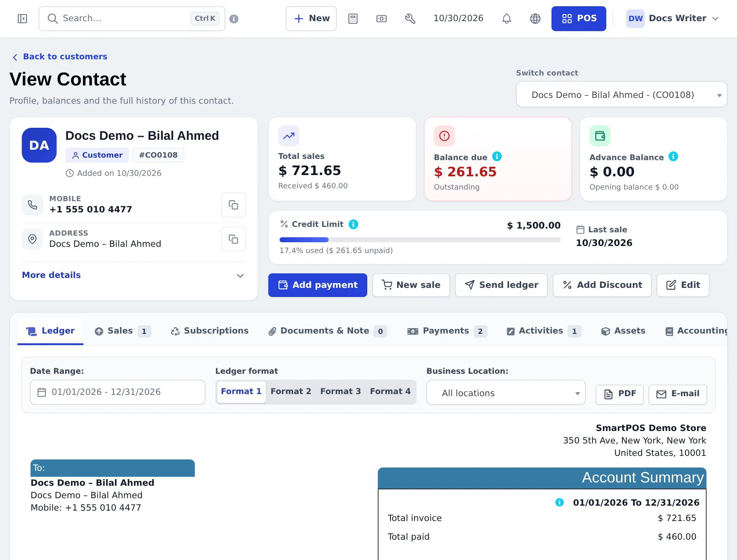Switch ledger to Format 3

(x=341, y=392)
